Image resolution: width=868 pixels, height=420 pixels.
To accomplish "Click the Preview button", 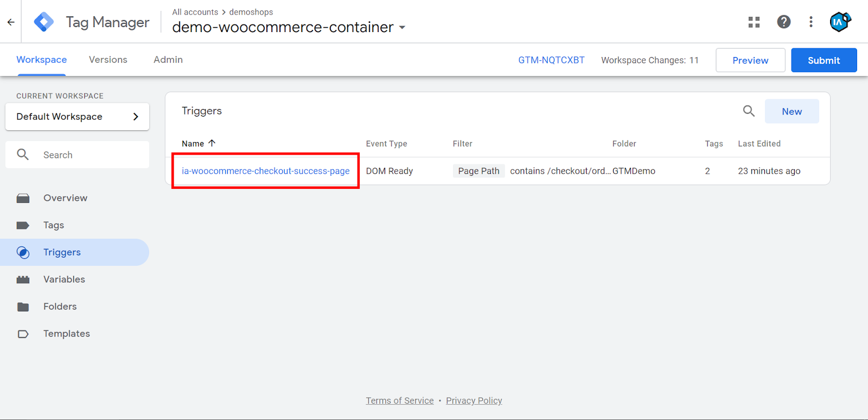I will (750, 60).
